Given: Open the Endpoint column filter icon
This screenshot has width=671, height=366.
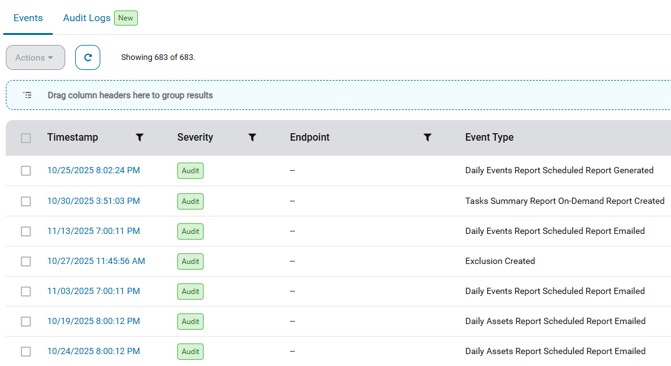Looking at the screenshot, I should pyautogui.click(x=427, y=137).
